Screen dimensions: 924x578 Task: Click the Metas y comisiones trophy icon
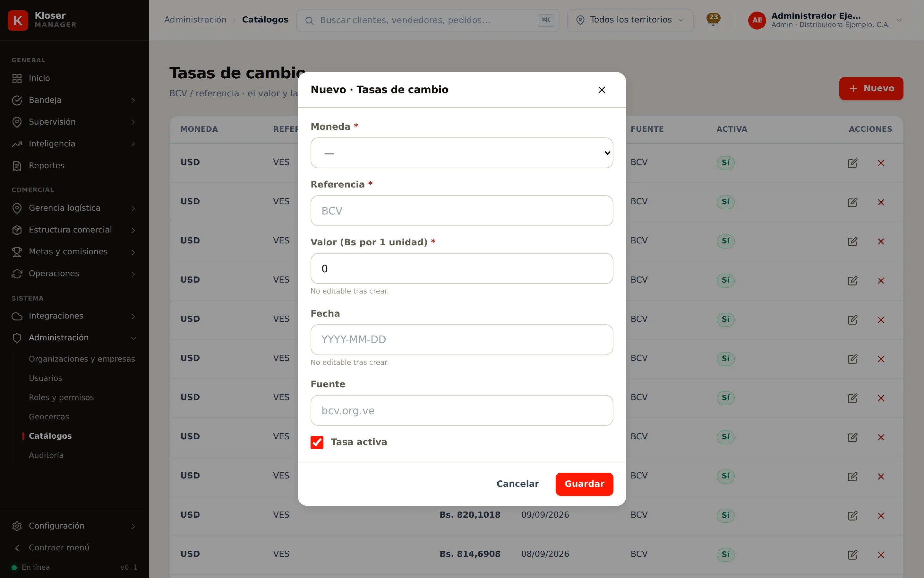pyautogui.click(x=17, y=252)
